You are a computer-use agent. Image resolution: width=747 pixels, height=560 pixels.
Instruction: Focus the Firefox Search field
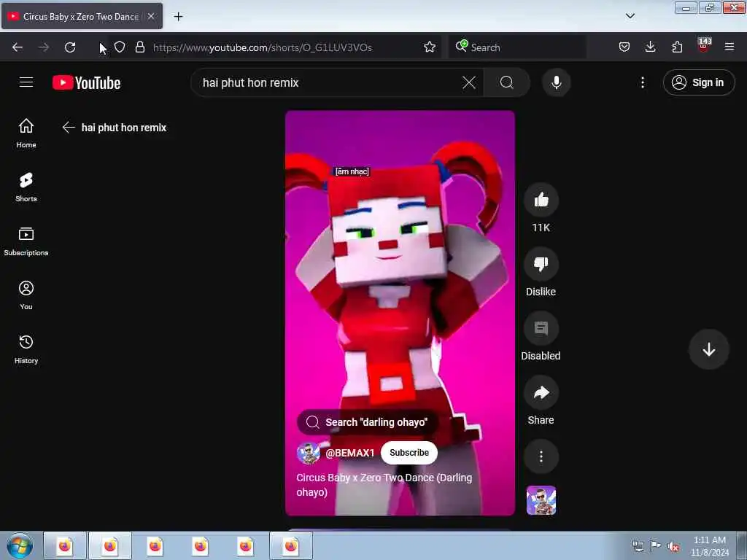click(517, 47)
